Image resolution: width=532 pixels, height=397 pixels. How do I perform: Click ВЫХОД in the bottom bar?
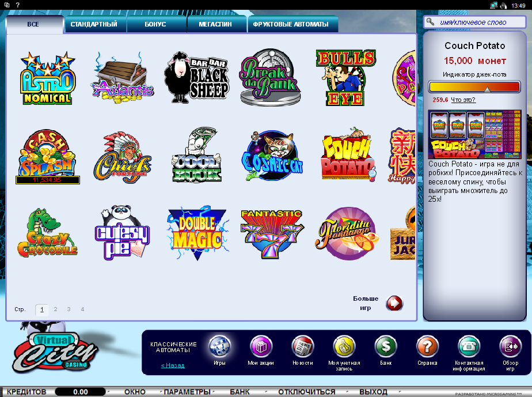pos(373,392)
